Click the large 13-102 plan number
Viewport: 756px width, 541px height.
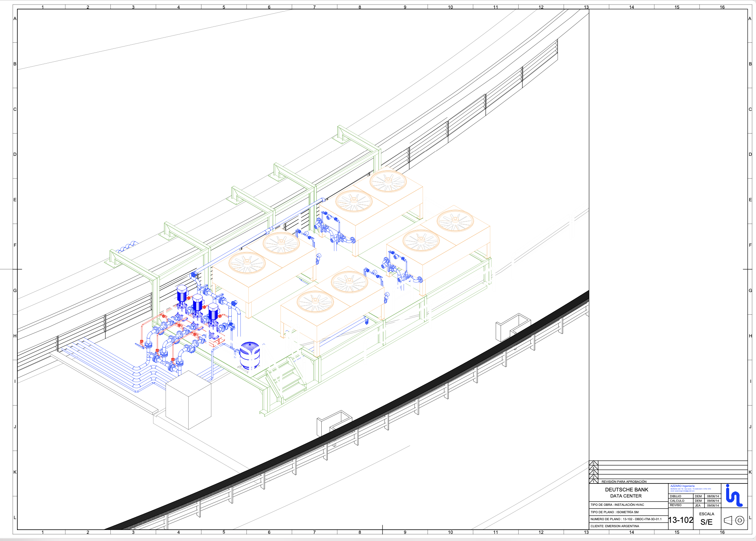click(680, 520)
